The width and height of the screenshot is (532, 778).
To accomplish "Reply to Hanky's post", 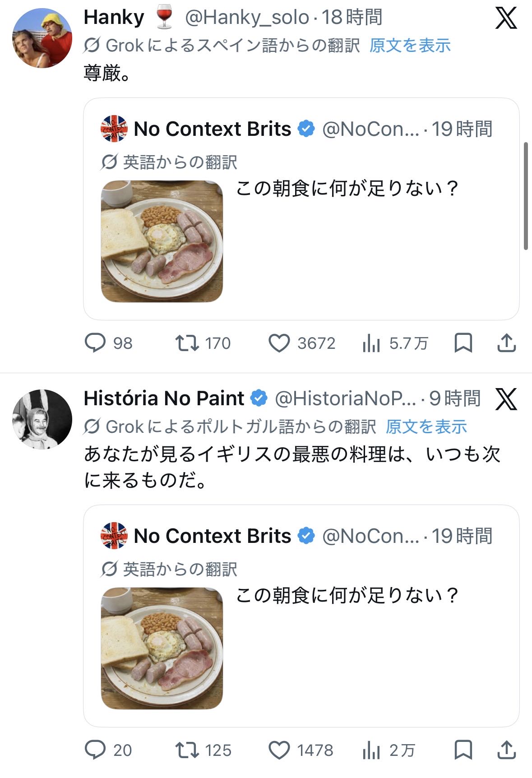I will pyautogui.click(x=95, y=343).
